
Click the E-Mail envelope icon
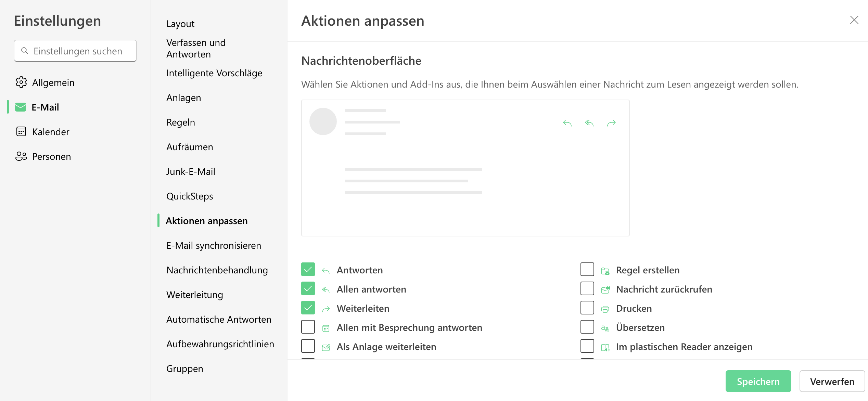21,107
